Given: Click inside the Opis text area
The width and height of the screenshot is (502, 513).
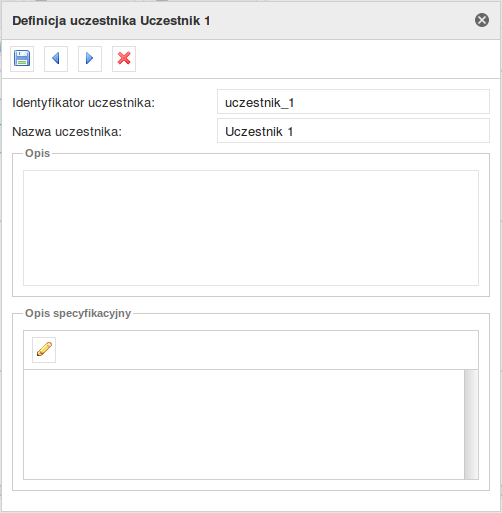Looking at the screenshot, I should (251, 228).
